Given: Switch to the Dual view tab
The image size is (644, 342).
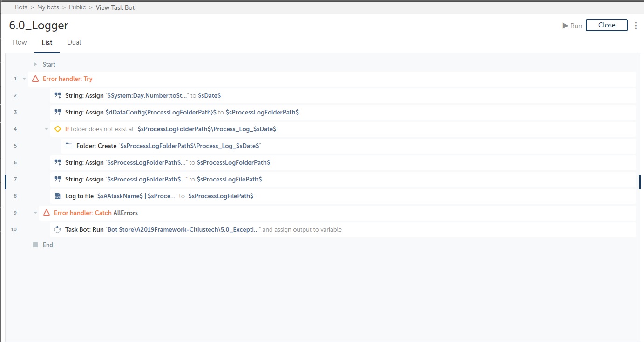Looking at the screenshot, I should [x=74, y=42].
